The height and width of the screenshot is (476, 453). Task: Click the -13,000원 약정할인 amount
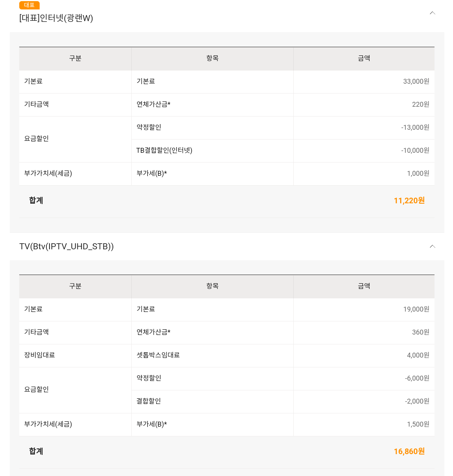point(415,127)
